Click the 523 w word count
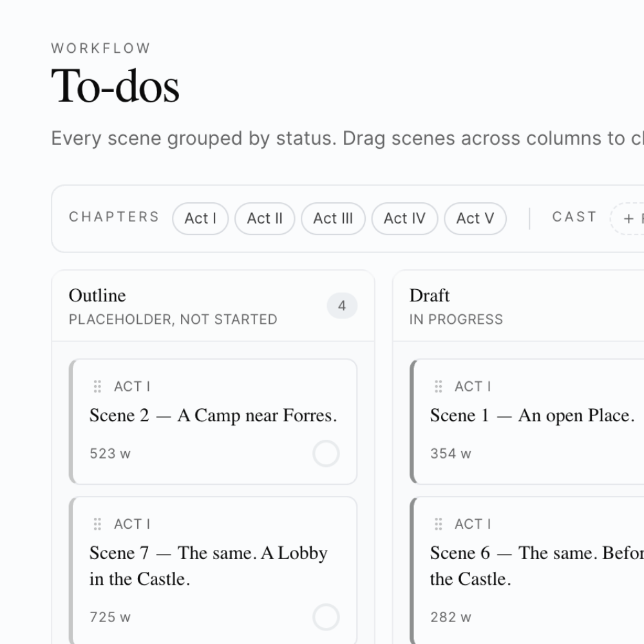Image resolution: width=644 pixels, height=644 pixels. coord(110,453)
